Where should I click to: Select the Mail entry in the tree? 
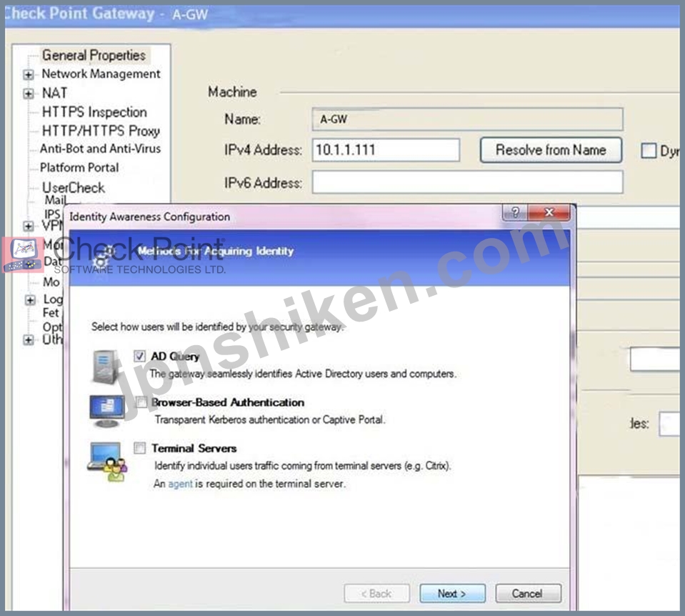click(x=56, y=200)
